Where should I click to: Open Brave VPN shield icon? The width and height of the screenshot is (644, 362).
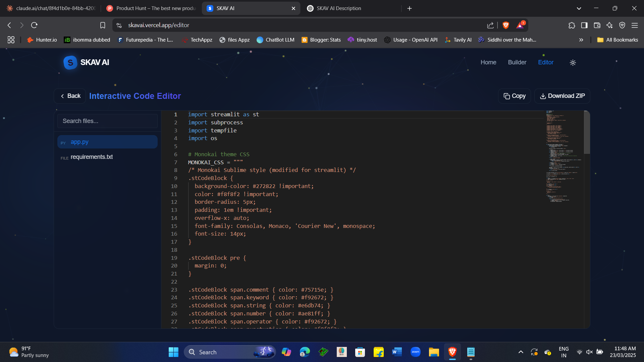(622, 25)
